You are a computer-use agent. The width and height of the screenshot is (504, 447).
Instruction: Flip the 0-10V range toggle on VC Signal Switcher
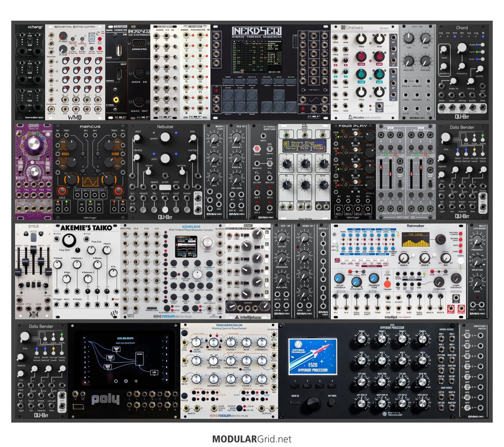click(x=269, y=163)
